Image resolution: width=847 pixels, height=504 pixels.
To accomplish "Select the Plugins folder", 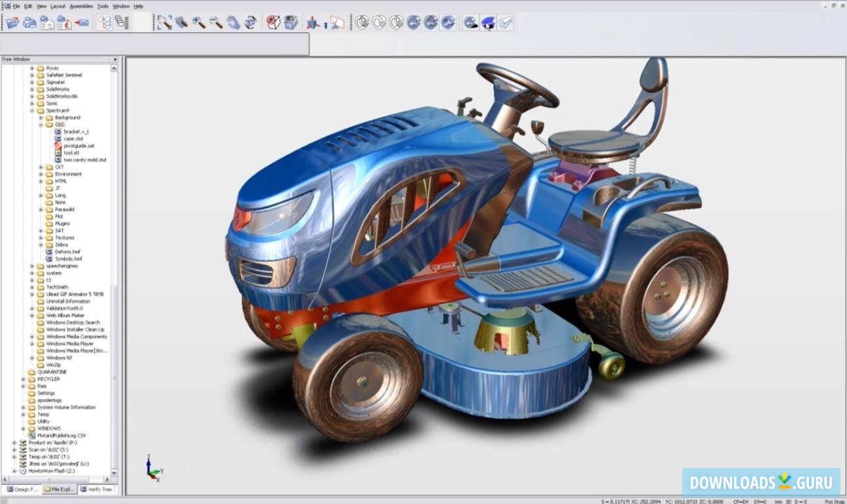I will 62,223.
